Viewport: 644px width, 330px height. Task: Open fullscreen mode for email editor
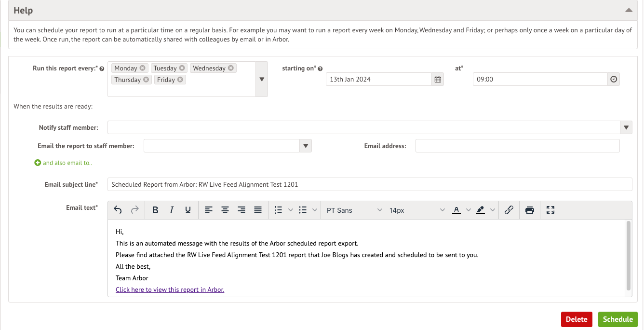coord(550,210)
